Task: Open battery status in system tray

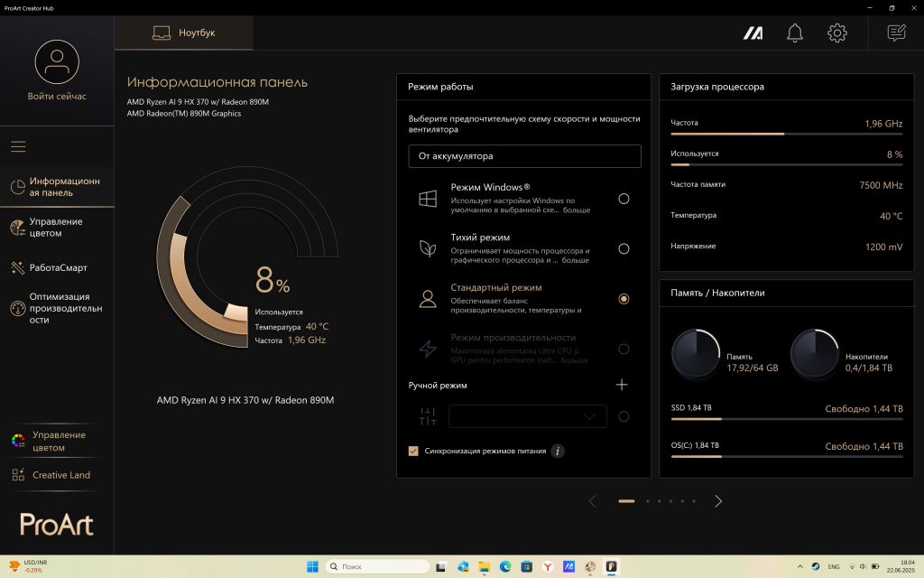Action: (x=875, y=566)
